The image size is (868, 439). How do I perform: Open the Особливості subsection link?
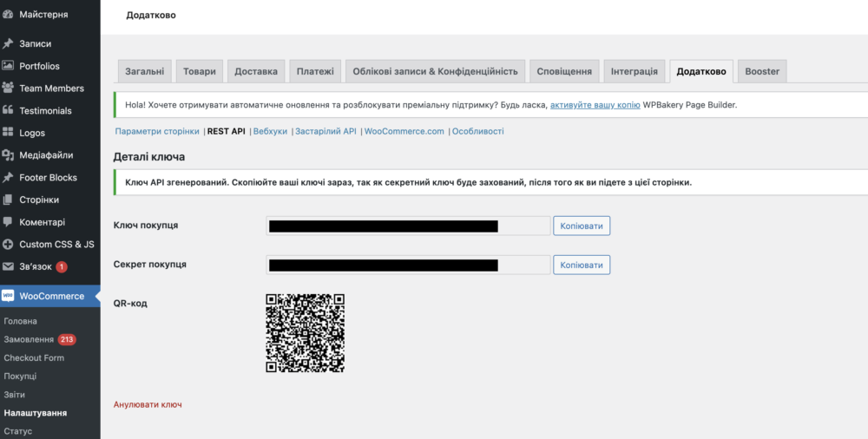[477, 131]
